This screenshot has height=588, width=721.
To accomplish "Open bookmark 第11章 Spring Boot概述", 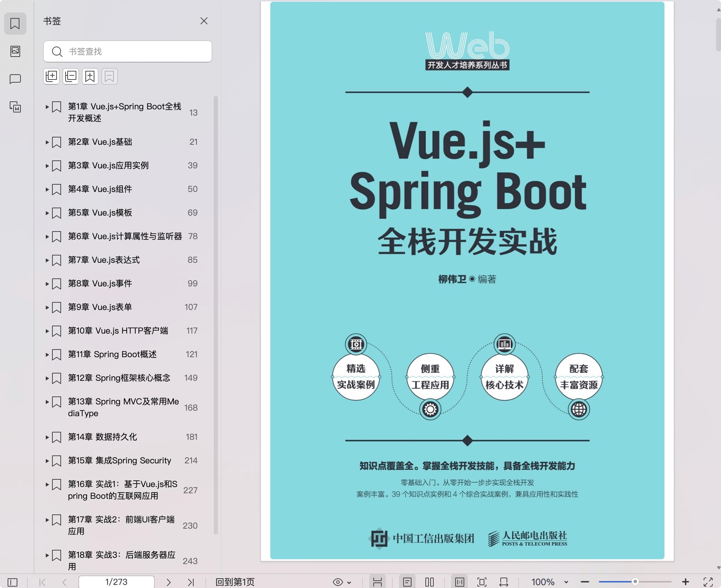I will point(112,354).
